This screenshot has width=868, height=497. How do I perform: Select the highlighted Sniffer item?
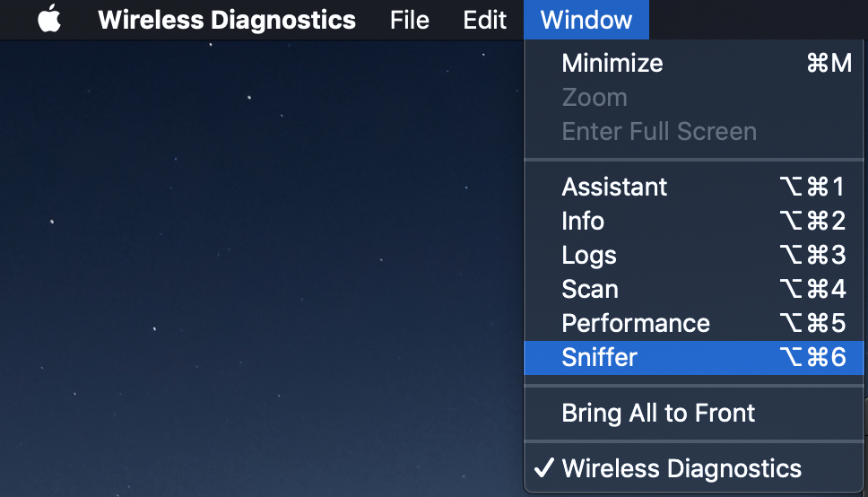click(600, 358)
